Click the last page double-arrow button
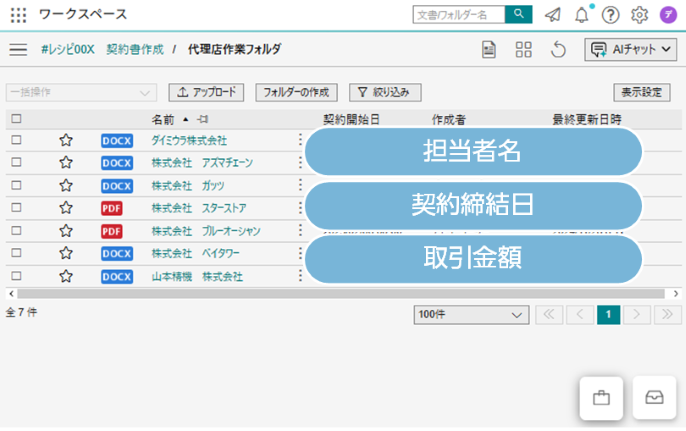The image size is (686, 431). [x=668, y=315]
